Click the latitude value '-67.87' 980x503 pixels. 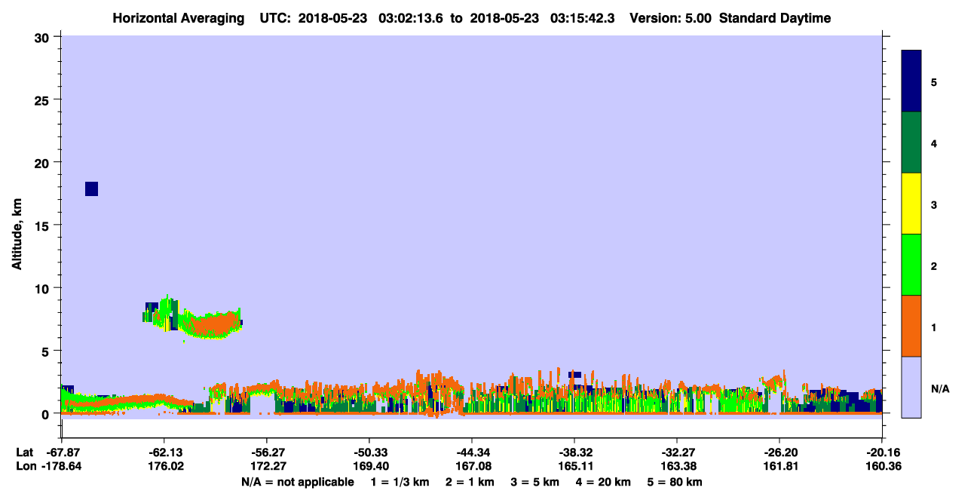[62, 452]
